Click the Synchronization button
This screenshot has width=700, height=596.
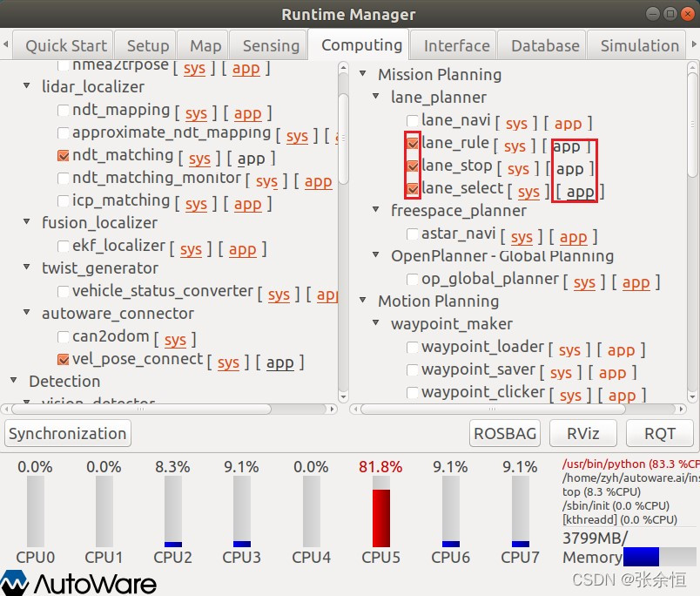tap(68, 433)
